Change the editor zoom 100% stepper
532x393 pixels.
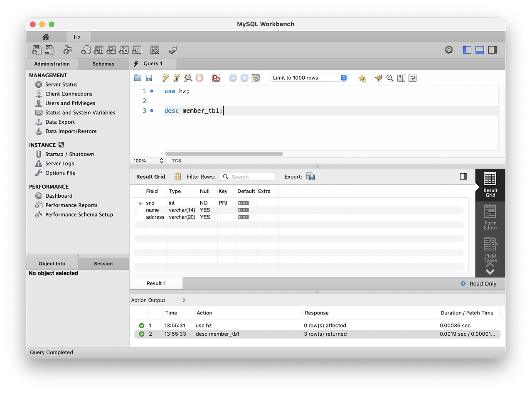pyautogui.click(x=162, y=161)
